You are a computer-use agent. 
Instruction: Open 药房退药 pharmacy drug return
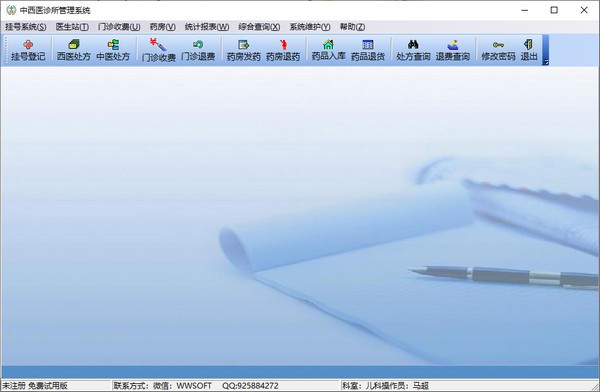pos(283,51)
